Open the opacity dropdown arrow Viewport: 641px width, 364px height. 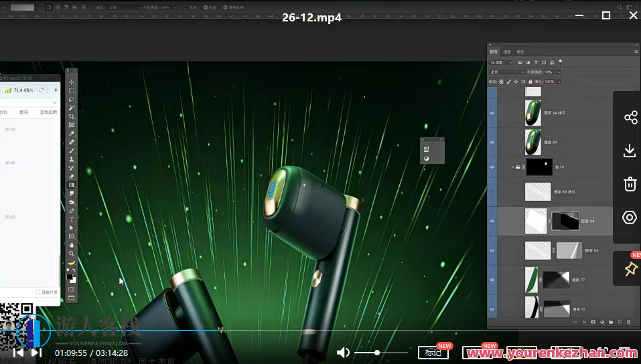coord(559,72)
